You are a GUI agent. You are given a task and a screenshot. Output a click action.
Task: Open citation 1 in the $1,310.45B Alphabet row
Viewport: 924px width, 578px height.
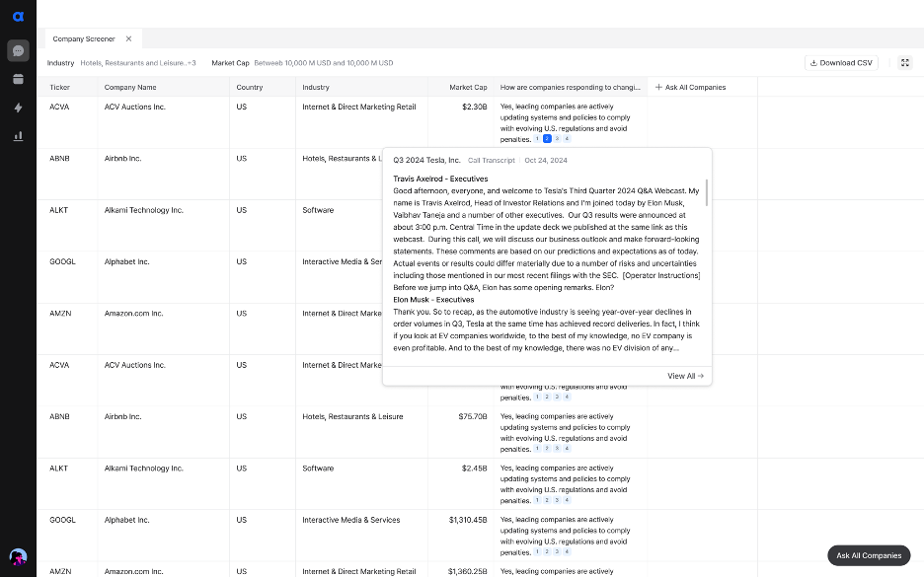(537, 552)
